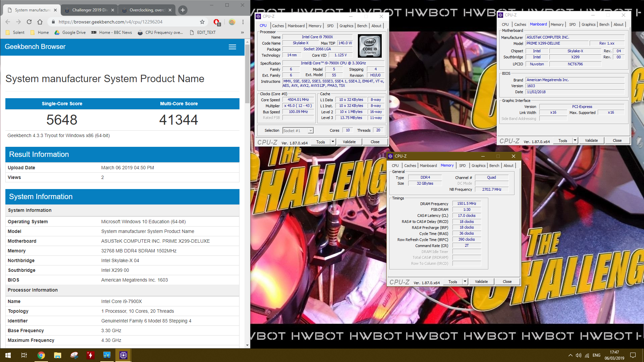Reload the Geekbench page

[29, 22]
